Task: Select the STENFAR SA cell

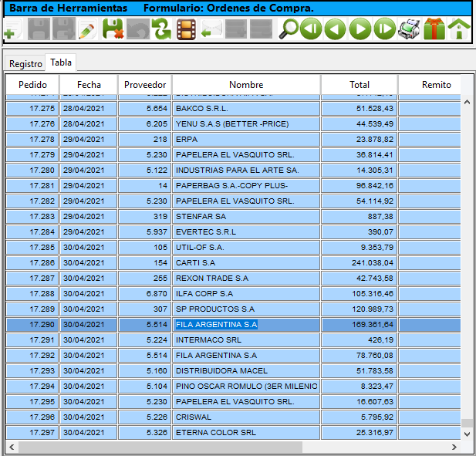Action: [x=246, y=217]
